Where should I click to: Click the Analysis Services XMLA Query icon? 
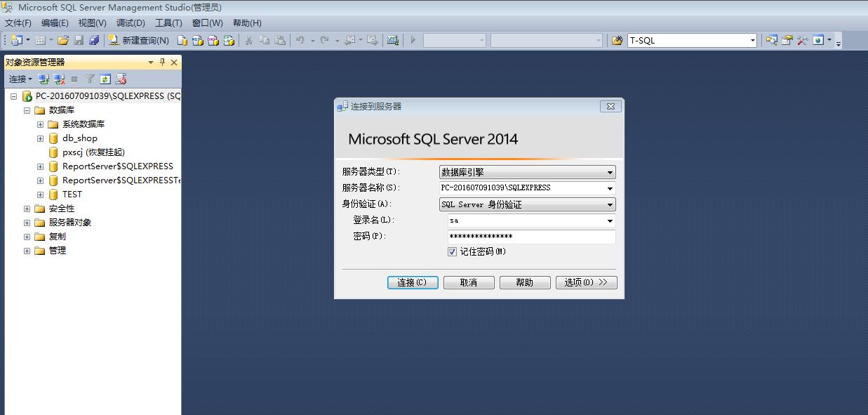(x=228, y=41)
